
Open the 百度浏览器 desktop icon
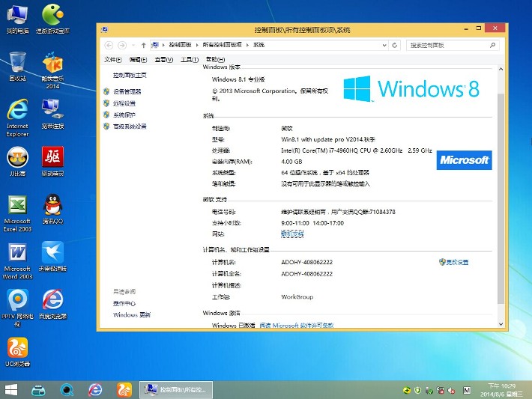click(52, 305)
